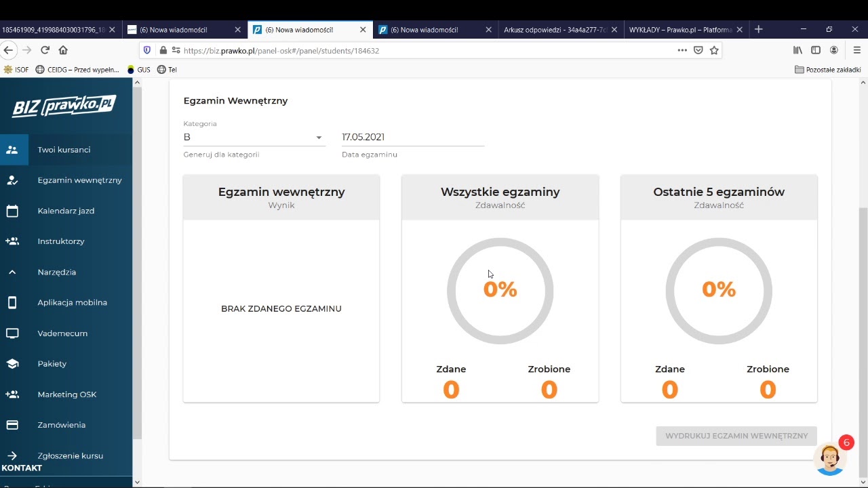Open the GUS bookmark
868x488 pixels.
[x=138, y=70]
